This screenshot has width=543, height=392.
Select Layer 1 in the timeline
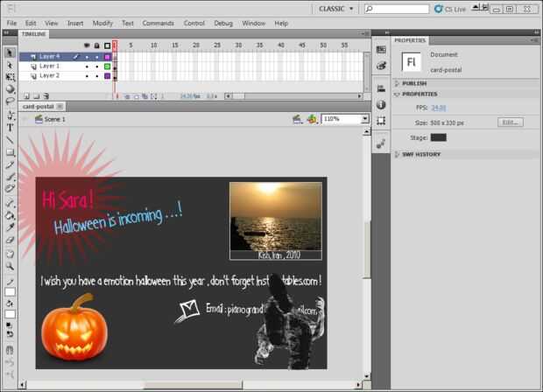point(49,66)
